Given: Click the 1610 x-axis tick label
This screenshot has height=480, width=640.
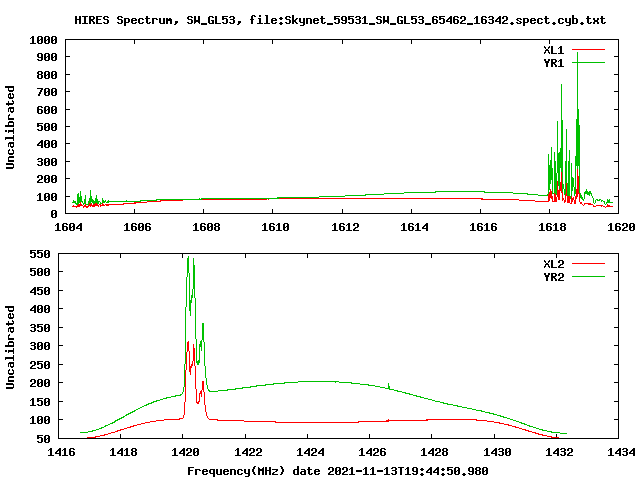Looking at the screenshot, I should point(275,227).
